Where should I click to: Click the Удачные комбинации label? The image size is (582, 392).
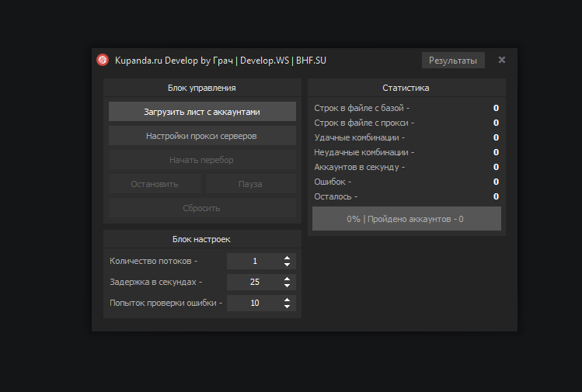[x=359, y=137]
